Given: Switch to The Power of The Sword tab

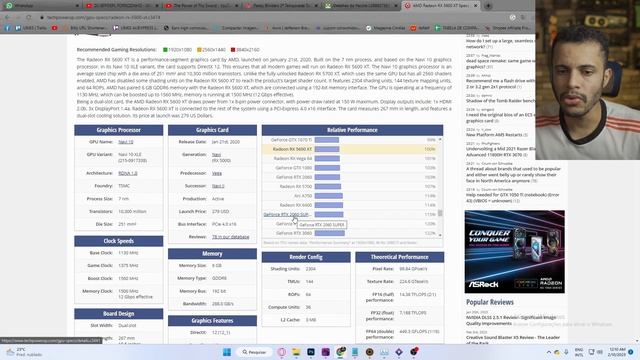Looking at the screenshot, I should [201, 6].
